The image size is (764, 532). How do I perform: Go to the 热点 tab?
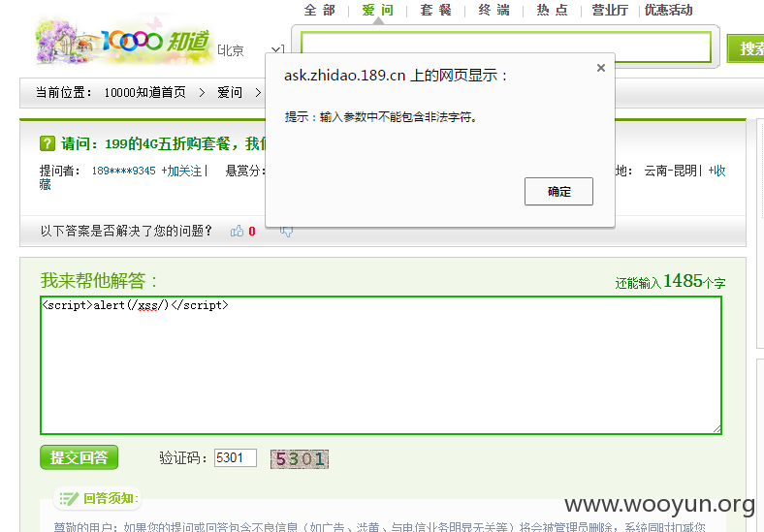point(552,10)
